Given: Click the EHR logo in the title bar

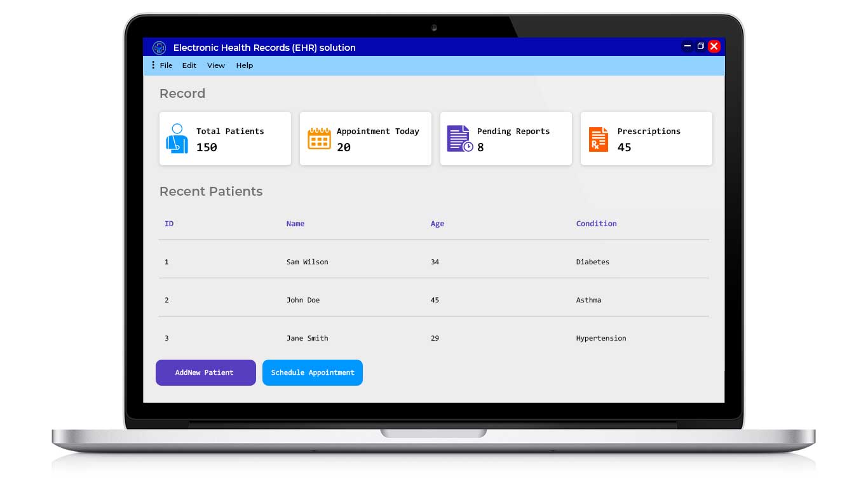Looking at the screenshot, I should pyautogui.click(x=159, y=48).
